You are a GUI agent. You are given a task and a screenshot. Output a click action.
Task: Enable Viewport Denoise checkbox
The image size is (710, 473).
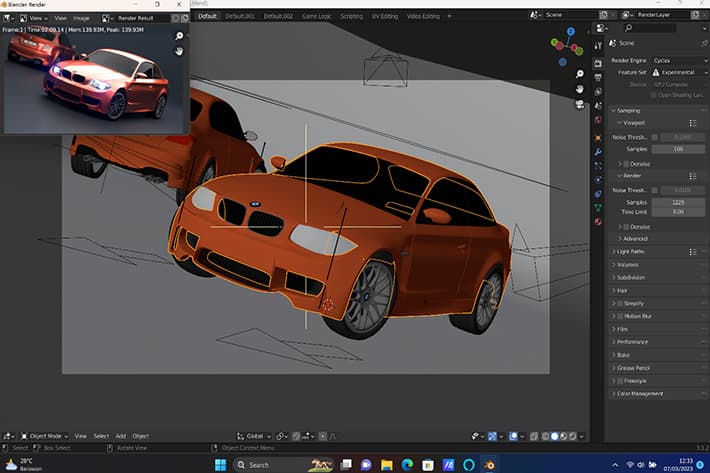coord(627,164)
